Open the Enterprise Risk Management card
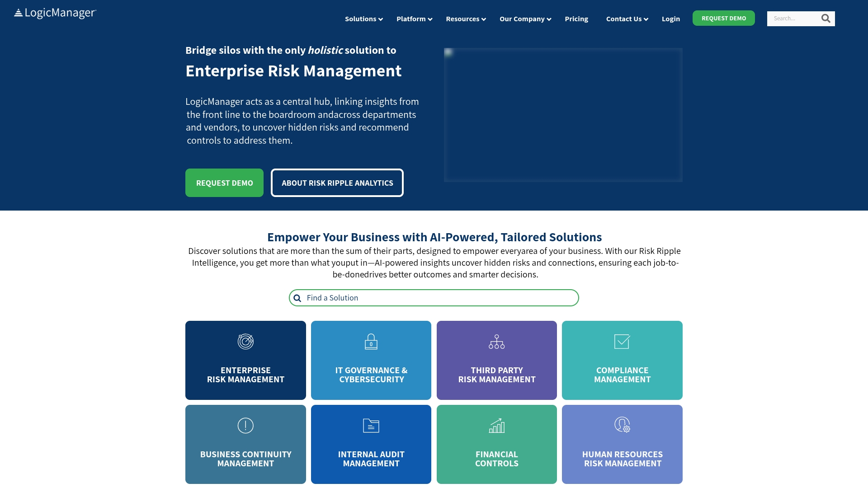Viewport: 868px width, 488px height. click(x=245, y=360)
